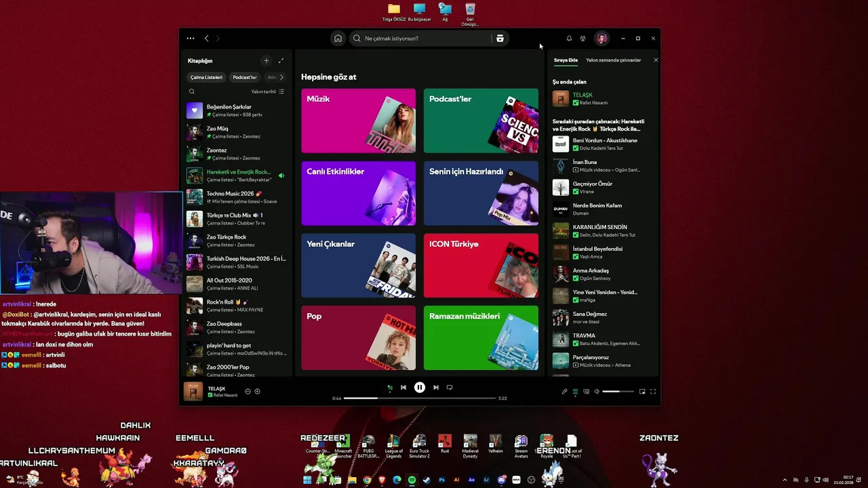Open the Müzik browse category card
Image resolution: width=868 pixels, height=488 pixels.
coord(359,121)
